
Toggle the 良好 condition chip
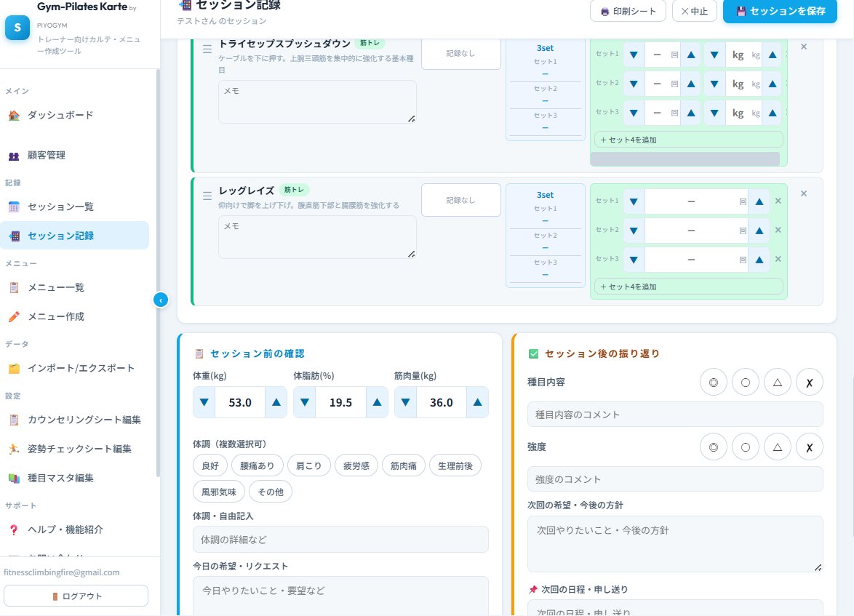210,465
